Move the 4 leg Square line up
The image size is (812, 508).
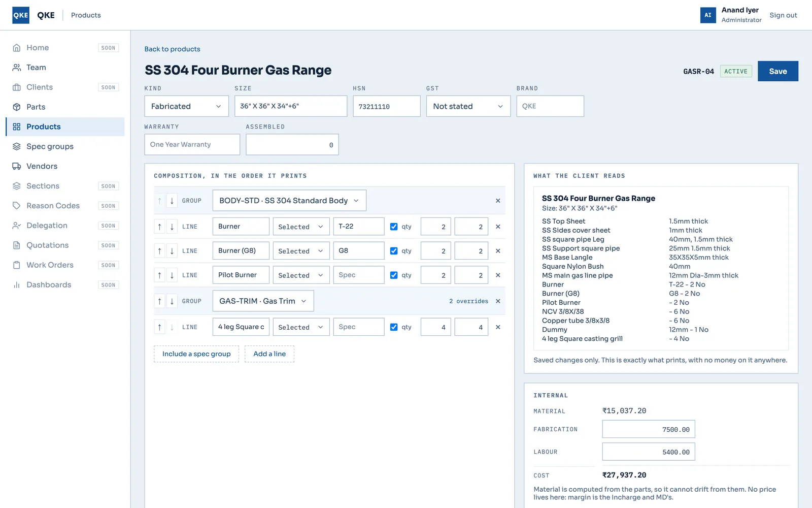click(x=159, y=327)
